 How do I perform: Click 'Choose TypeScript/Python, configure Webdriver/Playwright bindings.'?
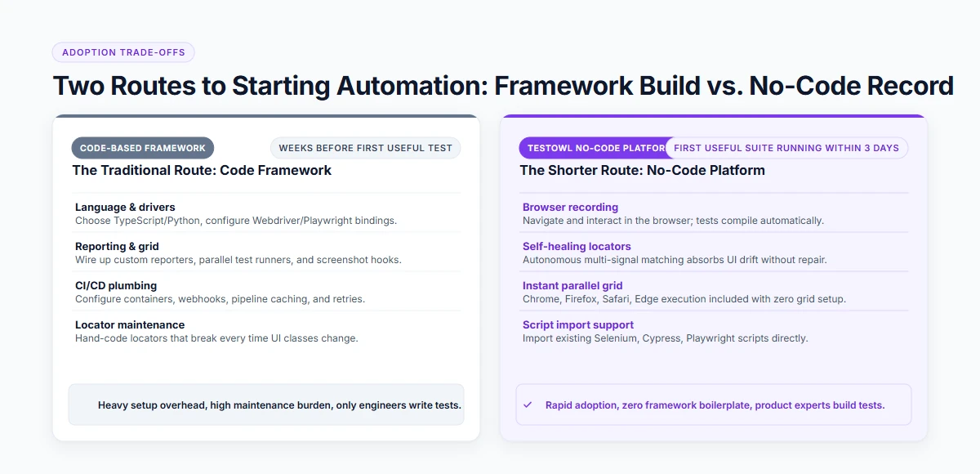[x=236, y=221]
